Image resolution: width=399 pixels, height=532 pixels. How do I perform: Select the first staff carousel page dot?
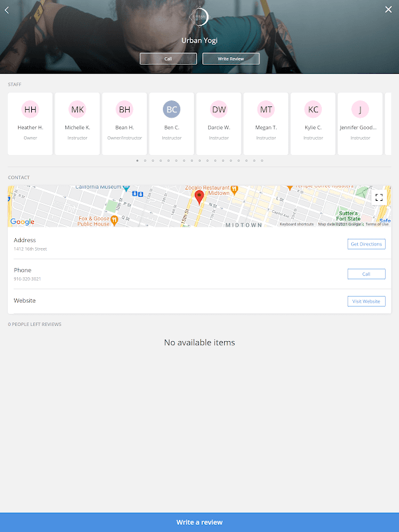pyautogui.click(x=138, y=160)
